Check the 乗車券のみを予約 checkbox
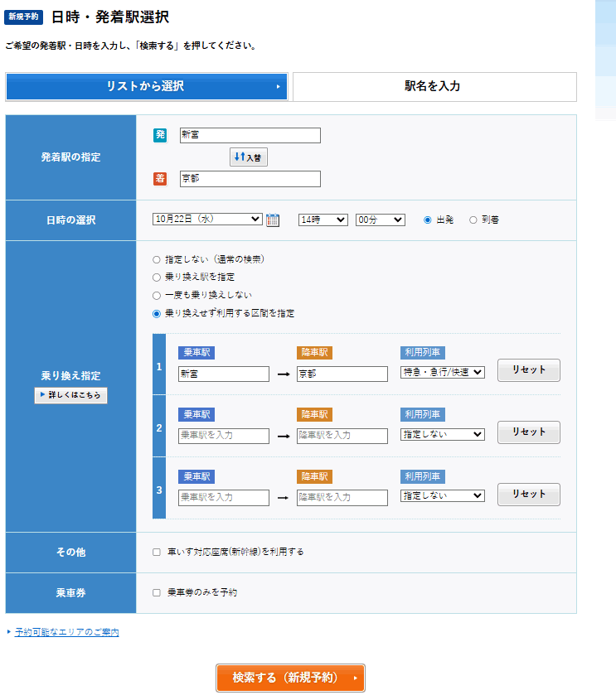The width and height of the screenshot is (616, 700). click(157, 592)
